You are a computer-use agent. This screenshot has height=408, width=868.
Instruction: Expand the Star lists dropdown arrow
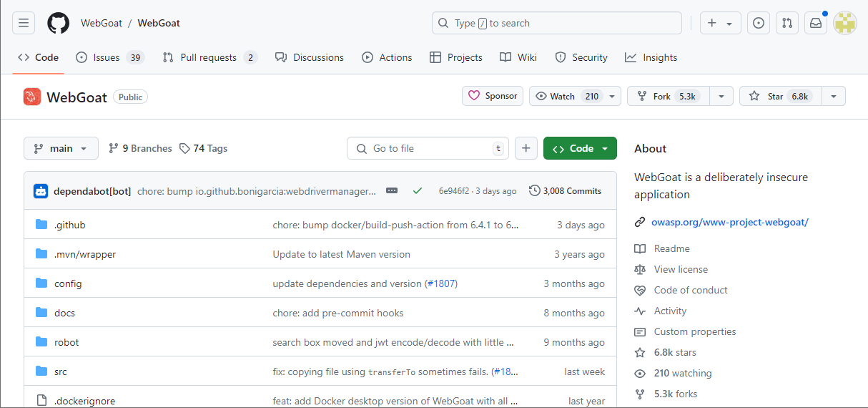tap(834, 96)
